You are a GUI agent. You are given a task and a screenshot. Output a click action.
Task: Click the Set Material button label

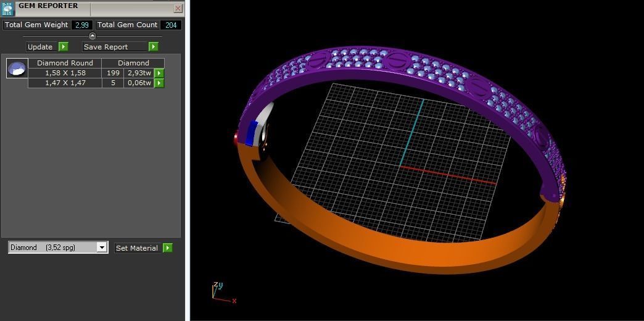pos(137,248)
